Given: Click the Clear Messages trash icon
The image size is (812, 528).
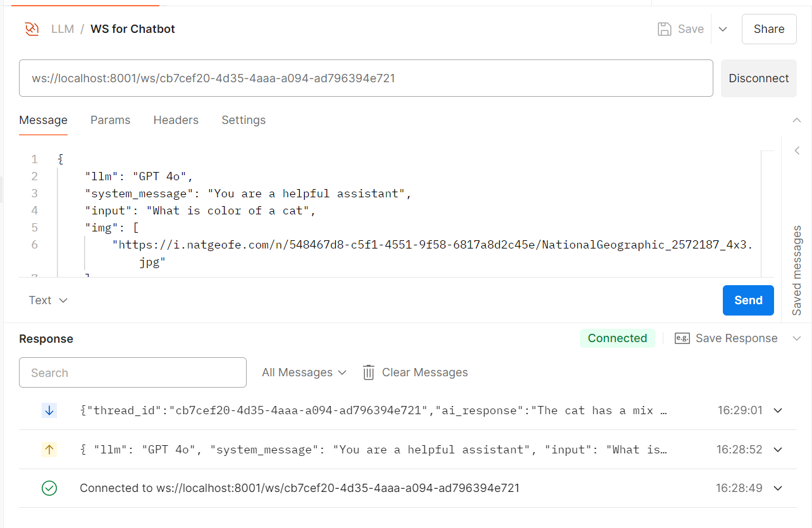Looking at the screenshot, I should (369, 372).
